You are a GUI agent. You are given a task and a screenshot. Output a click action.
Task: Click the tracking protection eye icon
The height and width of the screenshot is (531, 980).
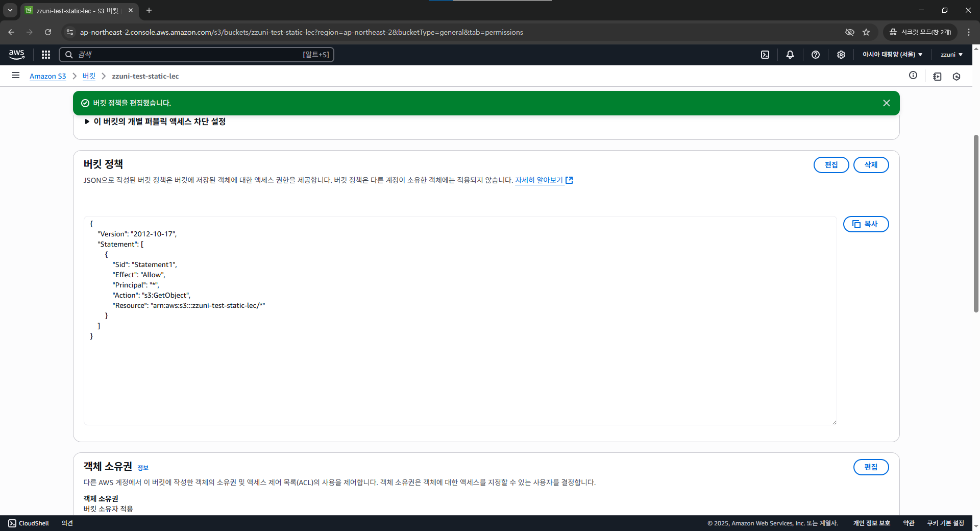pyautogui.click(x=849, y=32)
